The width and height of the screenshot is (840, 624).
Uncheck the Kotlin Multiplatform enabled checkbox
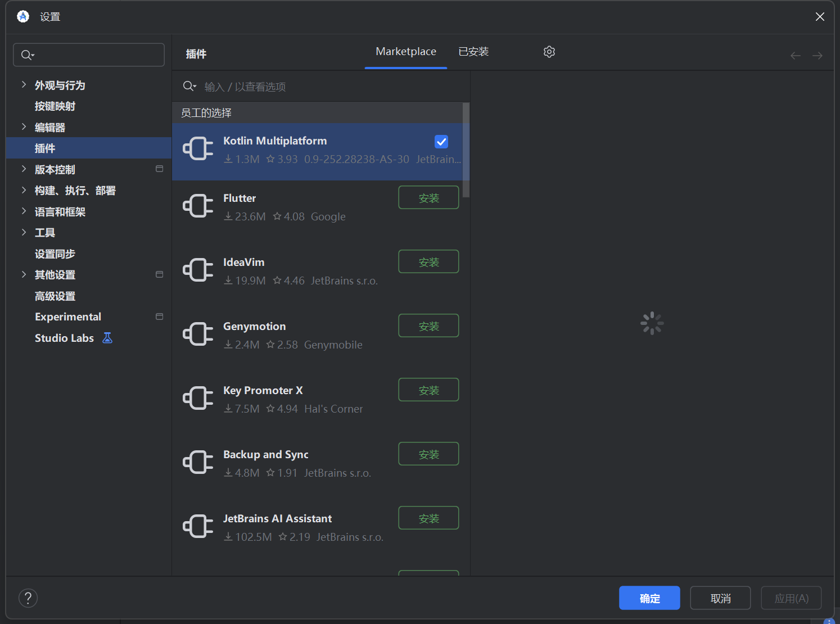click(x=441, y=142)
